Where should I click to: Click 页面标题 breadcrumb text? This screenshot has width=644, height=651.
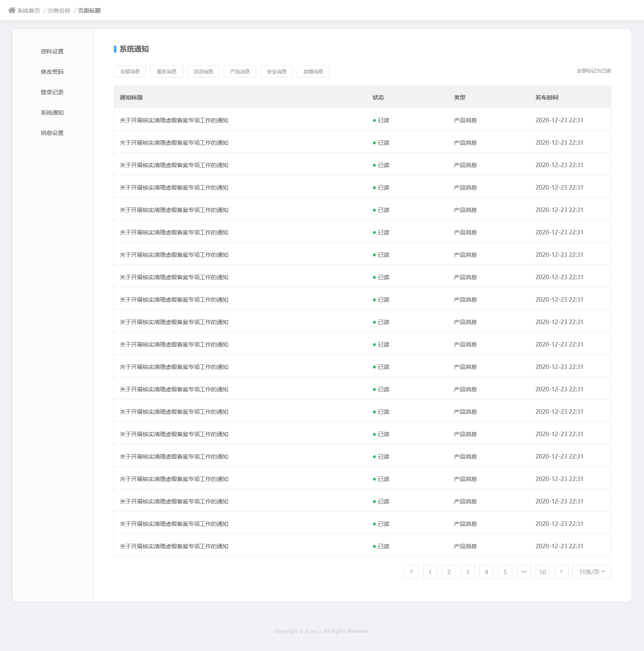89,11
